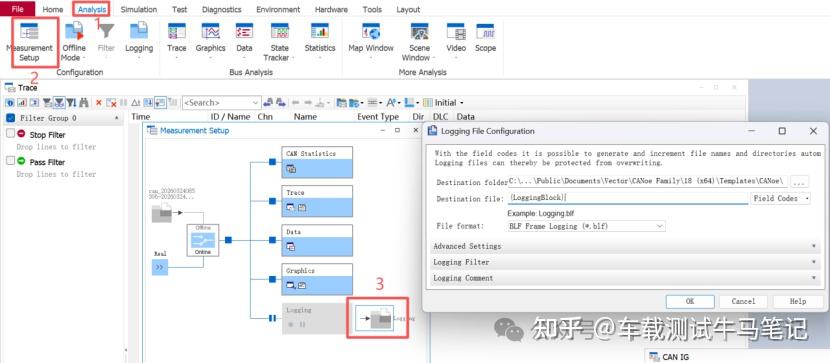Image resolution: width=830 pixels, height=363 pixels.
Task: Click the ID / Name column header
Action: tap(230, 116)
